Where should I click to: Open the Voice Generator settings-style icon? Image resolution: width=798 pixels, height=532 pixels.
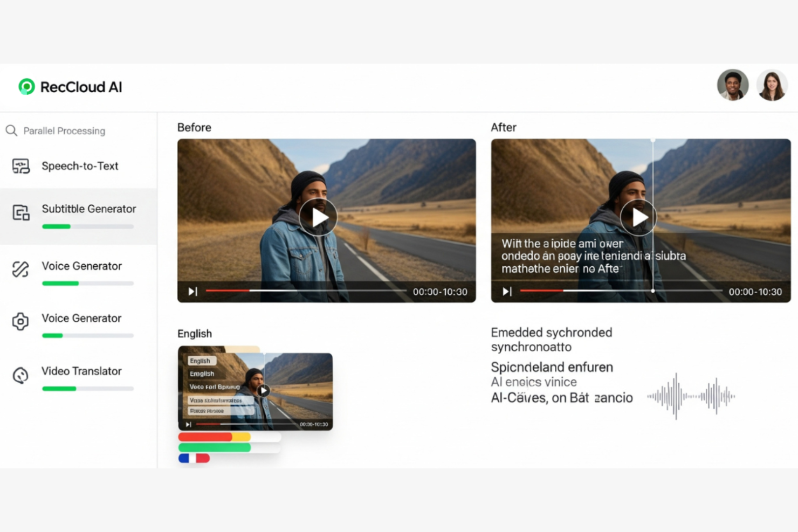point(20,322)
